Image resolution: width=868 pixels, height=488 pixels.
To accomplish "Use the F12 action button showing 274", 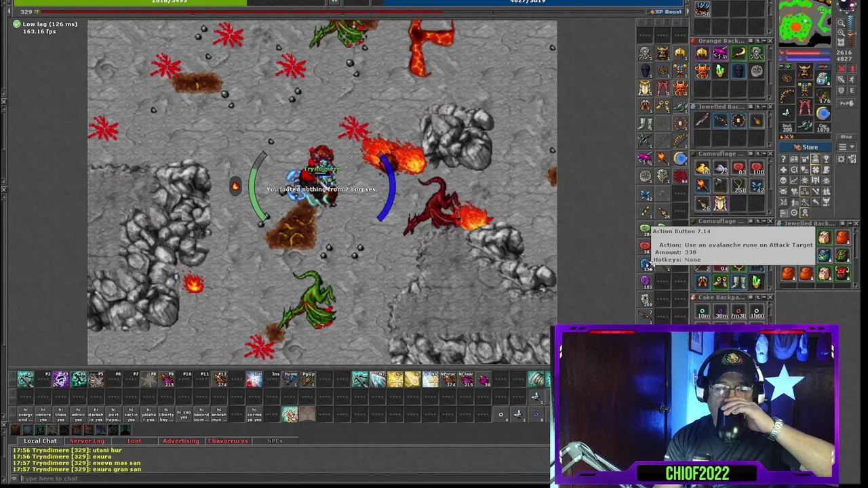I will click(x=219, y=379).
